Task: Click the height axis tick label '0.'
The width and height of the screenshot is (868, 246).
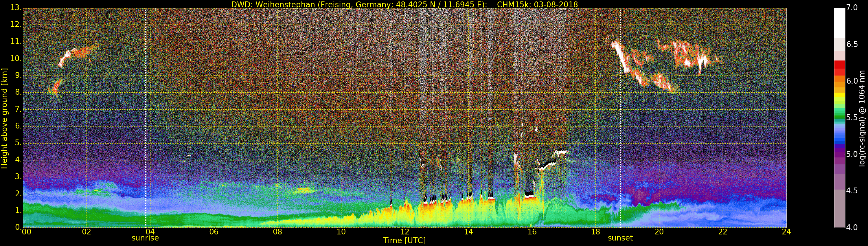Action: pyautogui.click(x=18, y=227)
